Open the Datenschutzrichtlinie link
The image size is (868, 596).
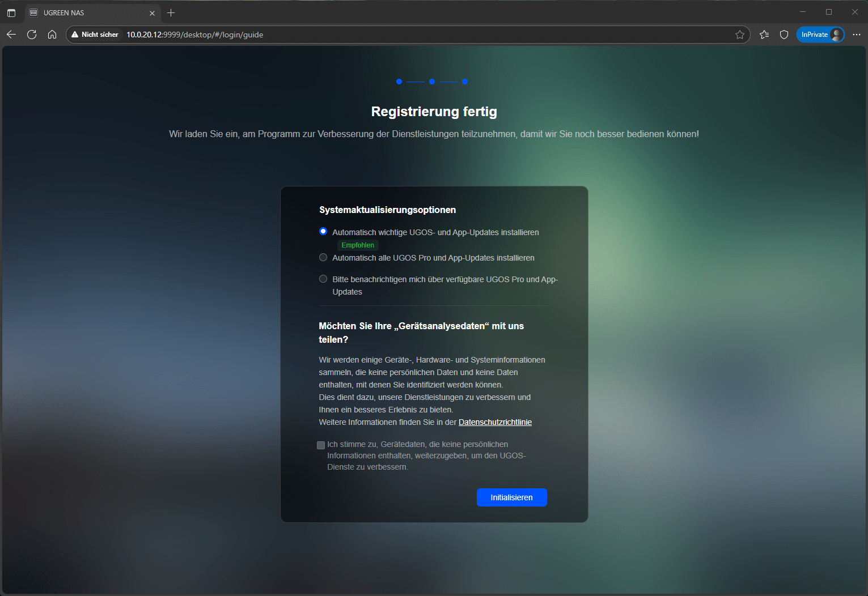coord(495,422)
